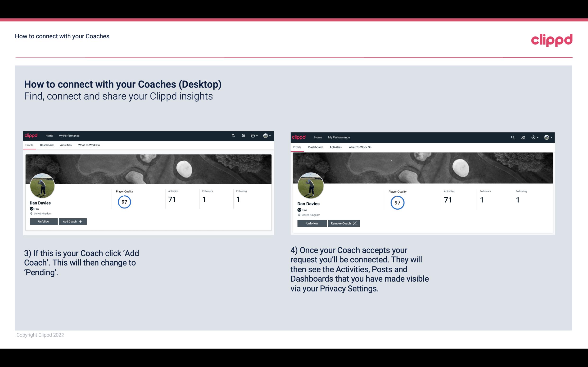Toggle Activities tab on left screenshot
588x367 pixels.
pyautogui.click(x=66, y=145)
